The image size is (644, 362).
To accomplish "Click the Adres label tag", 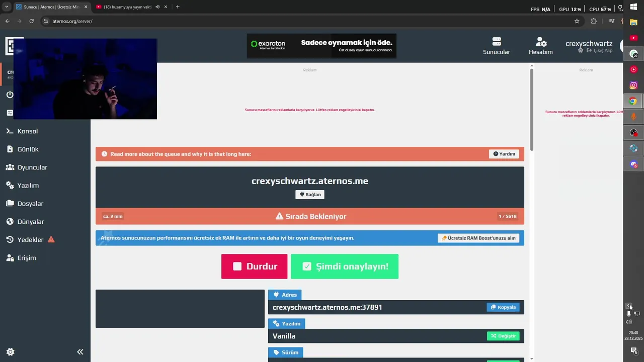I will pyautogui.click(x=285, y=295).
